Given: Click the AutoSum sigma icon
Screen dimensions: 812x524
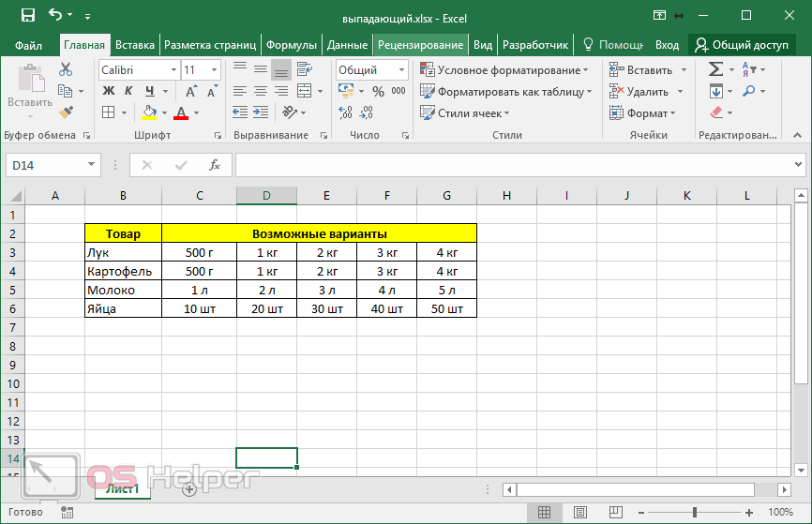Looking at the screenshot, I should click(715, 69).
